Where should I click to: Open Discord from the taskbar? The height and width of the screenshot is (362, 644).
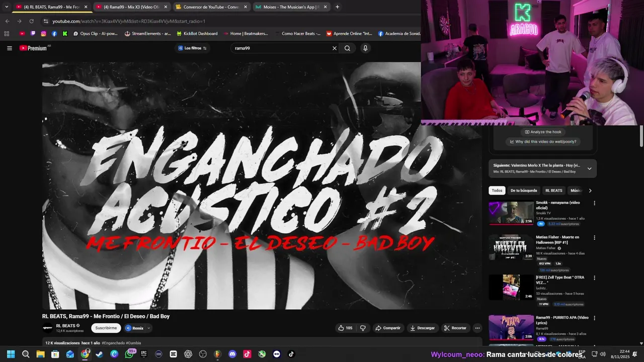(x=232, y=354)
